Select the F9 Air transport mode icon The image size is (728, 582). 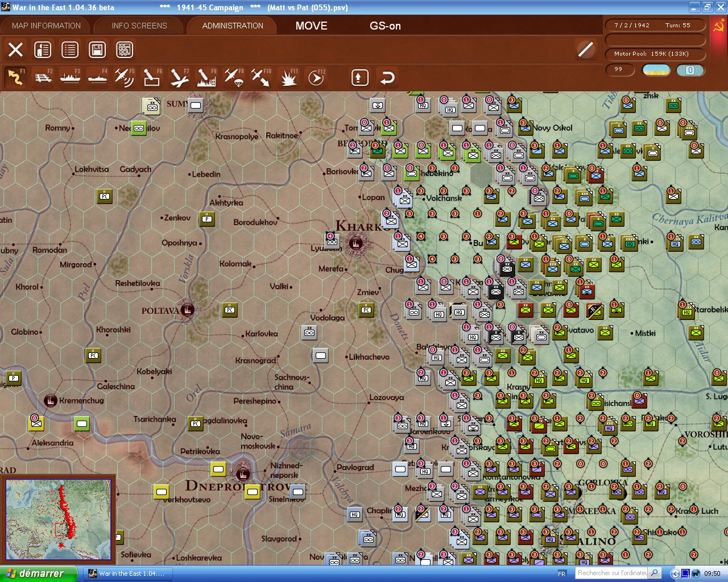pyautogui.click(x=234, y=77)
